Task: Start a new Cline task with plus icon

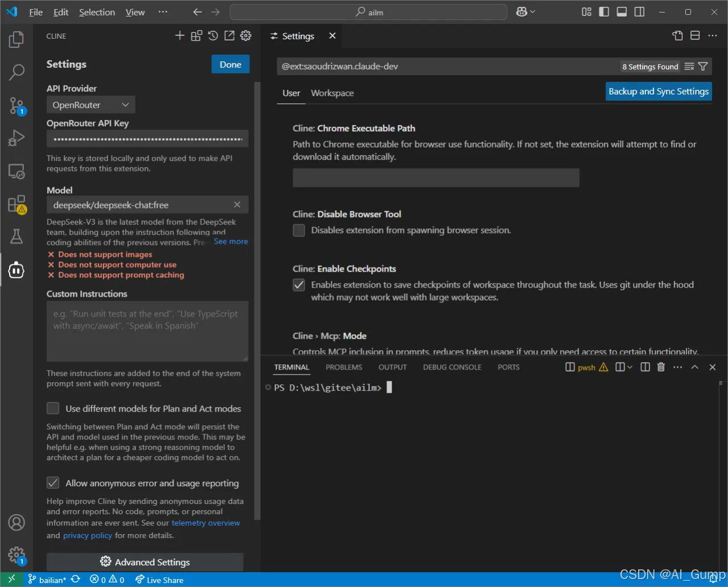Action: point(180,36)
